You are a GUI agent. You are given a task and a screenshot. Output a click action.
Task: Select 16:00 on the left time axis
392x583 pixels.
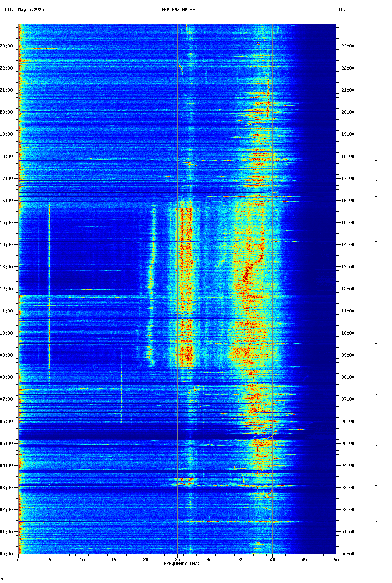(x=6, y=201)
